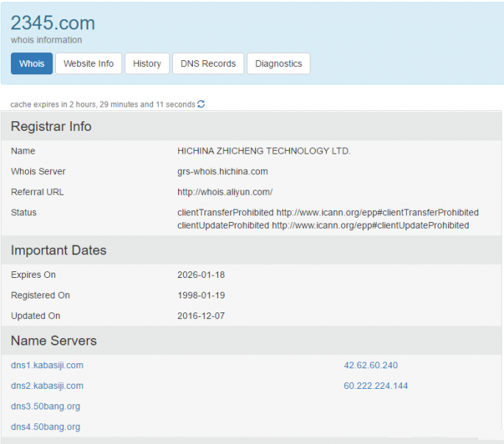This screenshot has height=444, width=504.
Task: View the DNS Records tab
Action: point(208,63)
